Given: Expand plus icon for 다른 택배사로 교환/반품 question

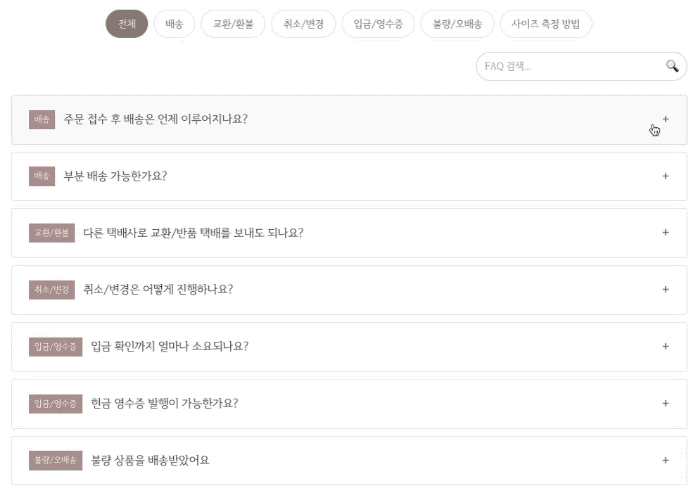Looking at the screenshot, I should pos(666,233).
